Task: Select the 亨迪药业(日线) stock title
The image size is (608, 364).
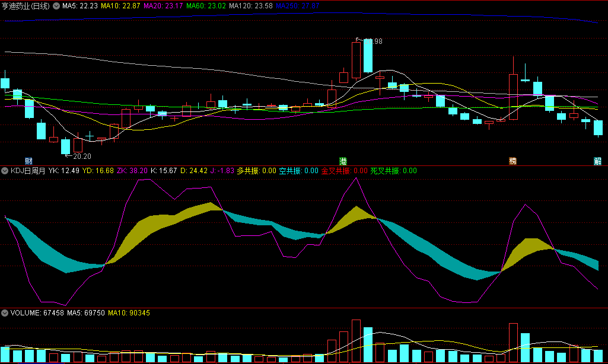Action: (x=26, y=6)
